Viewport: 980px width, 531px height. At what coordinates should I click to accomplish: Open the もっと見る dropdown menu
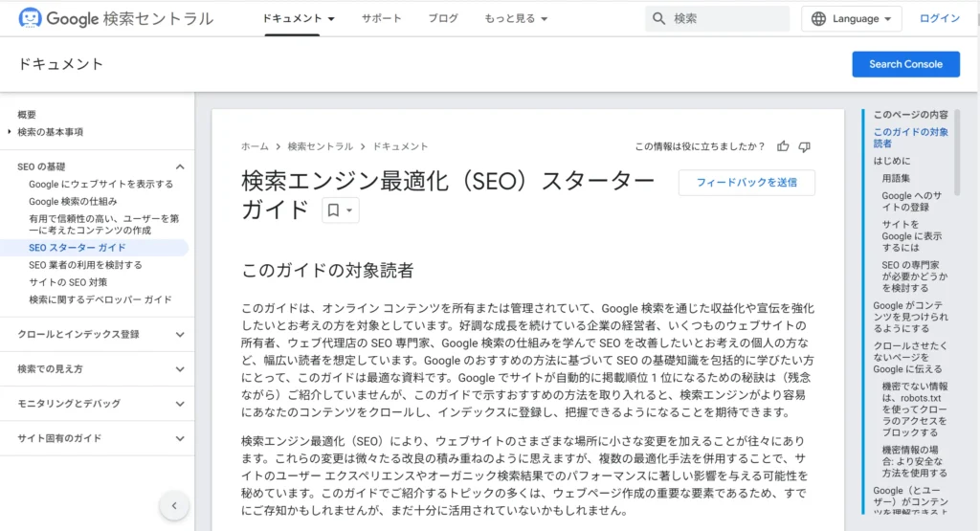click(x=516, y=19)
